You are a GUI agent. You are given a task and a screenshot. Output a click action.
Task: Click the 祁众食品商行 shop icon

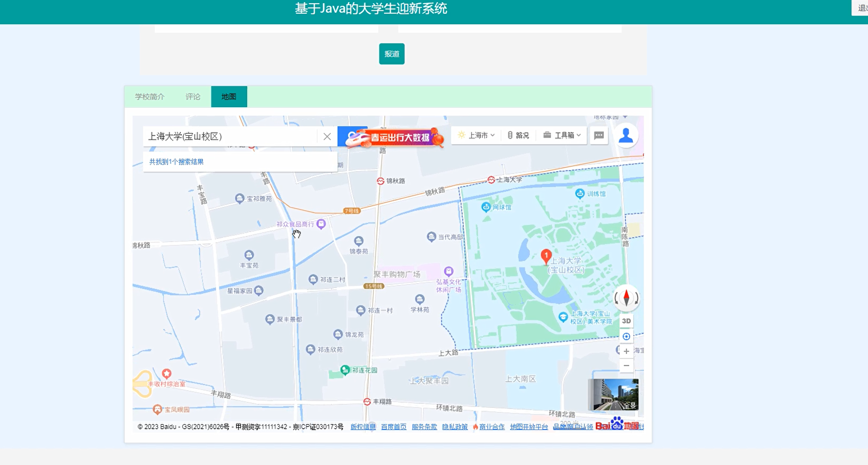(321, 224)
